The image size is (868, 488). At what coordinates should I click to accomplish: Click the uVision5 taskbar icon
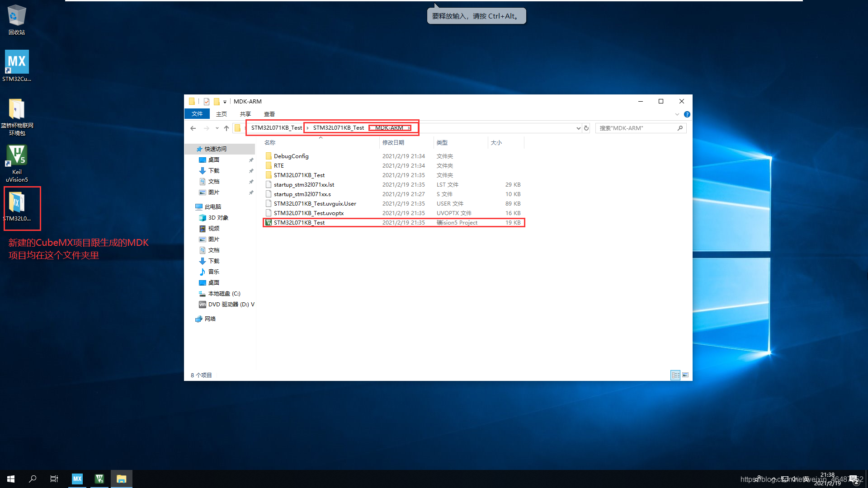99,479
